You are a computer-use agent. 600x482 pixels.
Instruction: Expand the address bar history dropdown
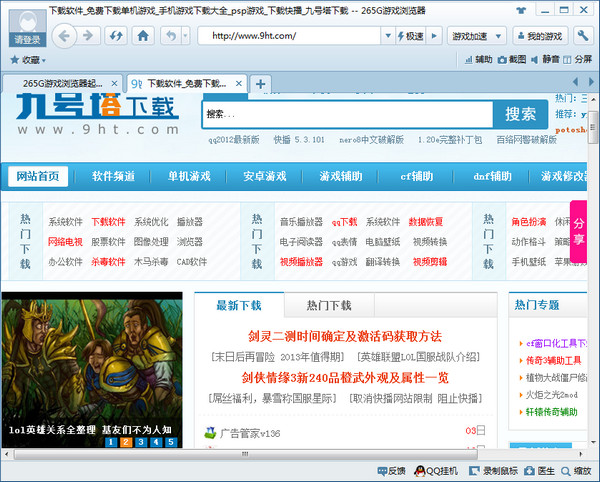click(x=388, y=36)
